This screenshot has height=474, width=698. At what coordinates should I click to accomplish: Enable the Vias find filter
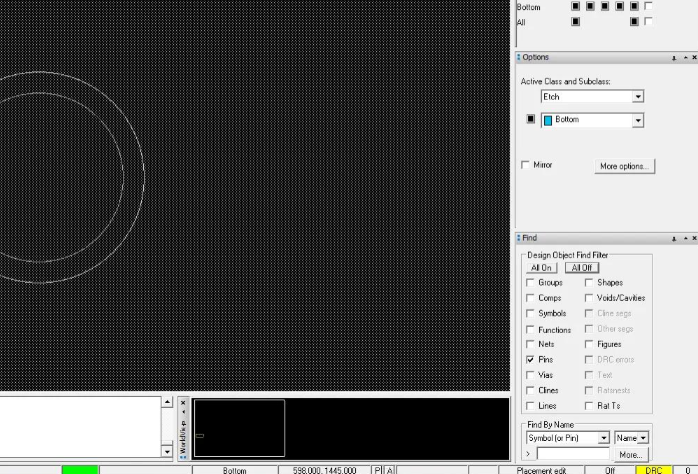[530, 375]
